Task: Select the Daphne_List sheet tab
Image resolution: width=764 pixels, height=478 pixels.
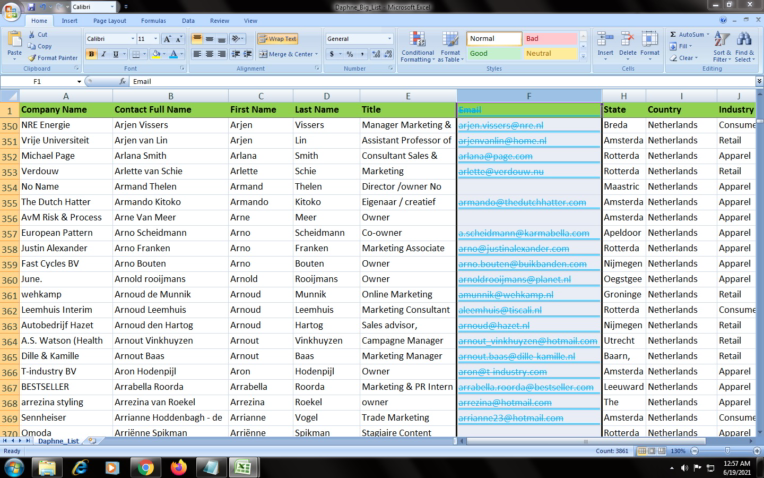Action: [58, 441]
